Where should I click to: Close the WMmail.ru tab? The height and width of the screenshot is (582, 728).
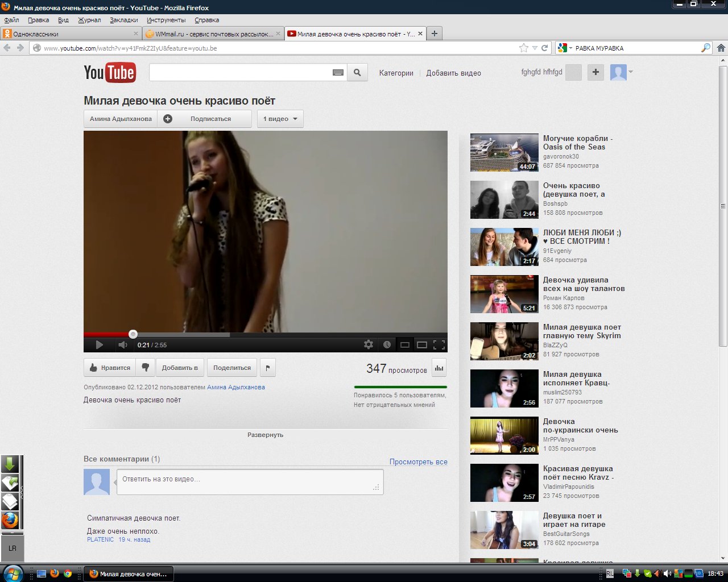pos(278,34)
